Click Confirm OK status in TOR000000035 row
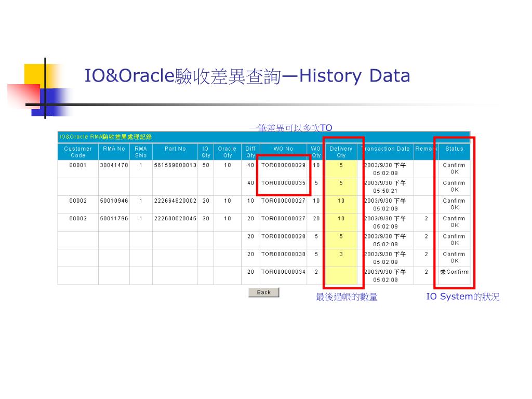Image resolution: width=532 pixels, height=399 pixels. [454, 187]
